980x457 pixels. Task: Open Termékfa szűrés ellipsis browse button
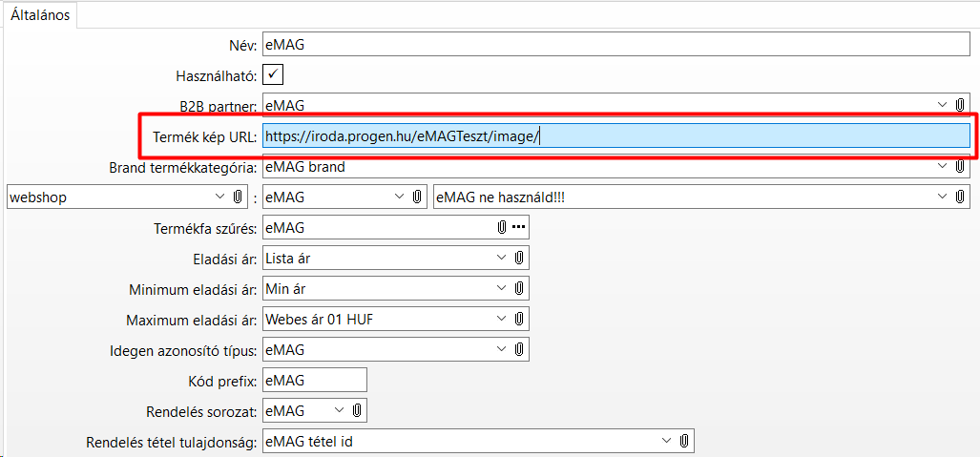519,227
